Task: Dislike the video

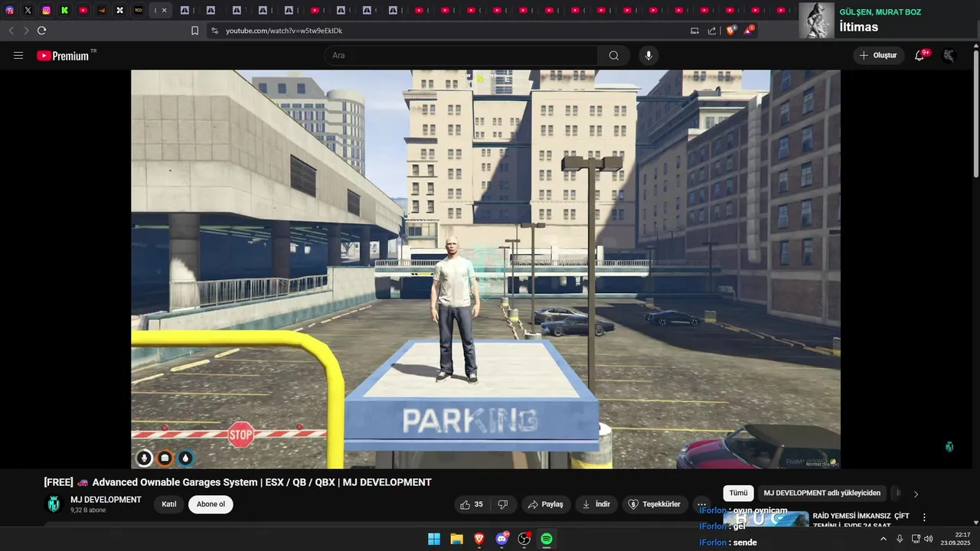Action: coord(503,504)
